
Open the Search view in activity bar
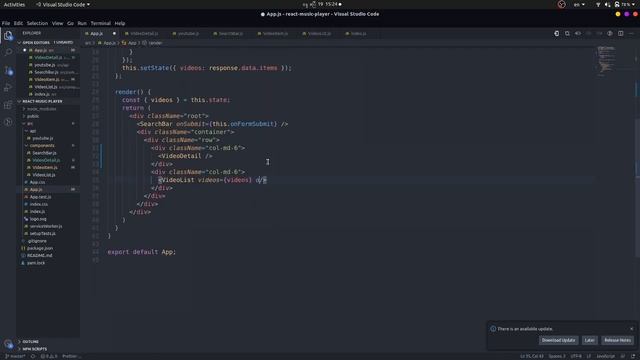8,52
